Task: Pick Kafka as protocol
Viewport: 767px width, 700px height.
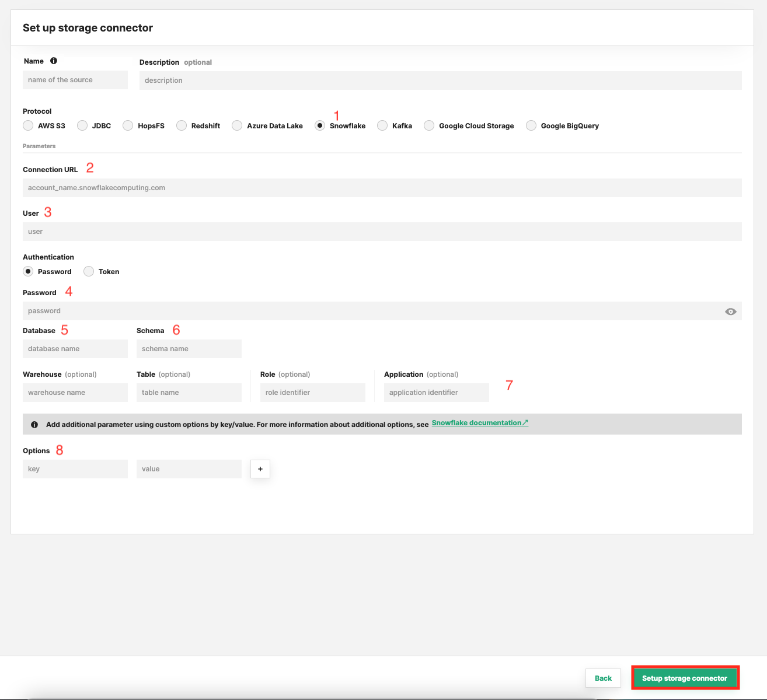Action: (x=382, y=125)
